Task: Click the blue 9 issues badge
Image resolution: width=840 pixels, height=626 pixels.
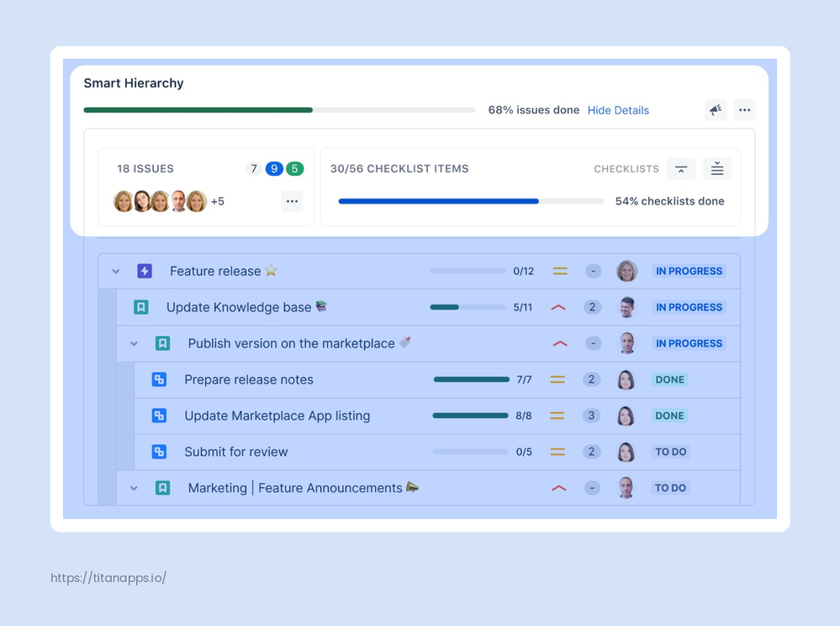Action: [274, 169]
